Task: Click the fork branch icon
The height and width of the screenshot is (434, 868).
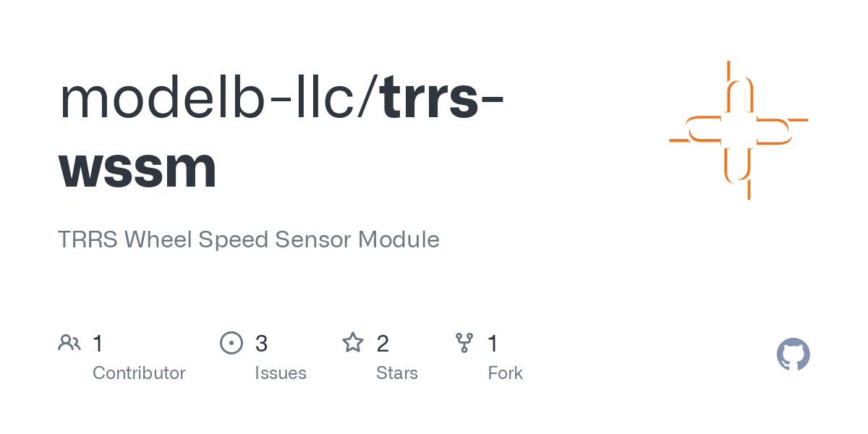Action: point(464,343)
